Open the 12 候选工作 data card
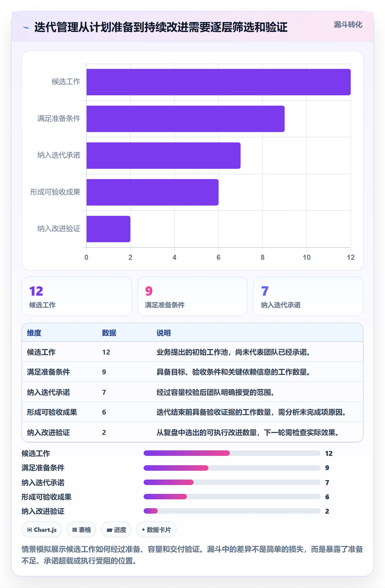 click(77, 296)
